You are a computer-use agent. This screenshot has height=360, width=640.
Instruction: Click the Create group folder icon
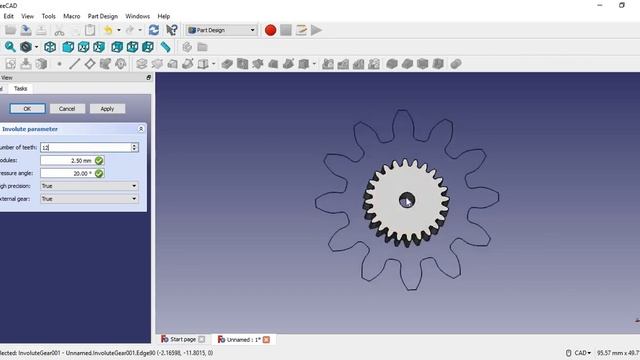202,47
